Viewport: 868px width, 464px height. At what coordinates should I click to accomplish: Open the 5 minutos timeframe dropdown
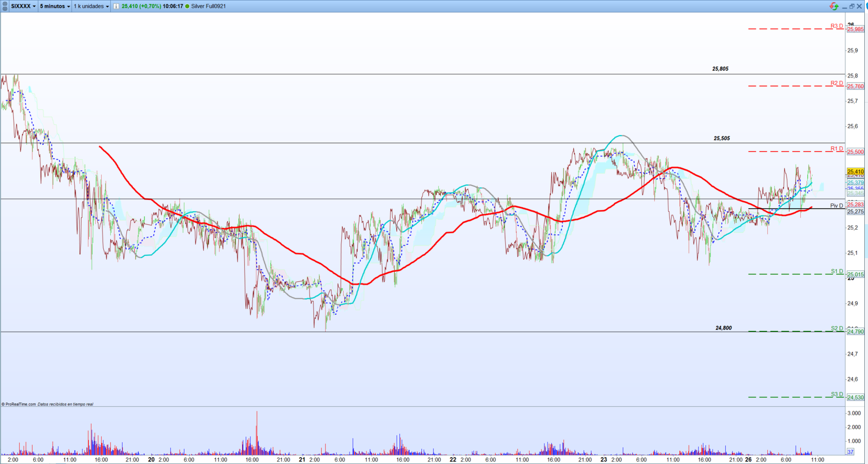point(55,6)
